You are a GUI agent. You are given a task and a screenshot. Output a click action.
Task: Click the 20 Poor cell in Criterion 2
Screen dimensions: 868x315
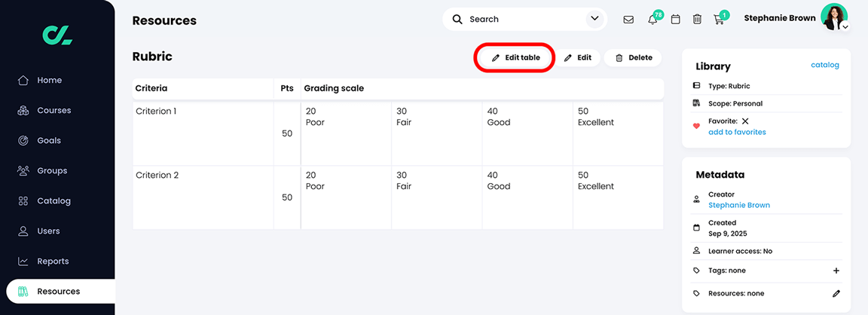point(347,197)
